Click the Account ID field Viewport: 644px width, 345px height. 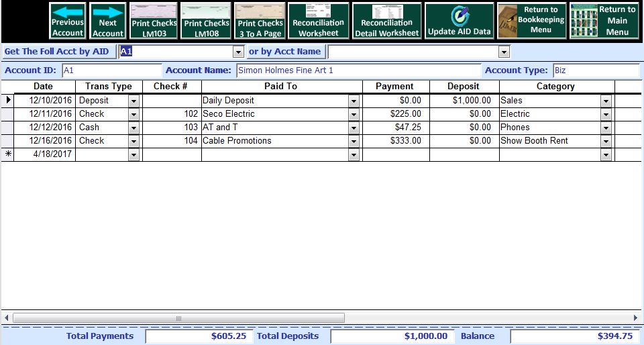112,70
